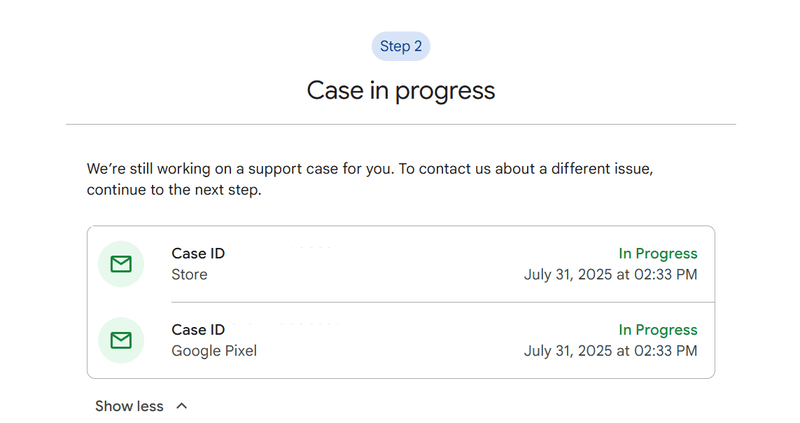Click the Show less link

tap(129, 406)
